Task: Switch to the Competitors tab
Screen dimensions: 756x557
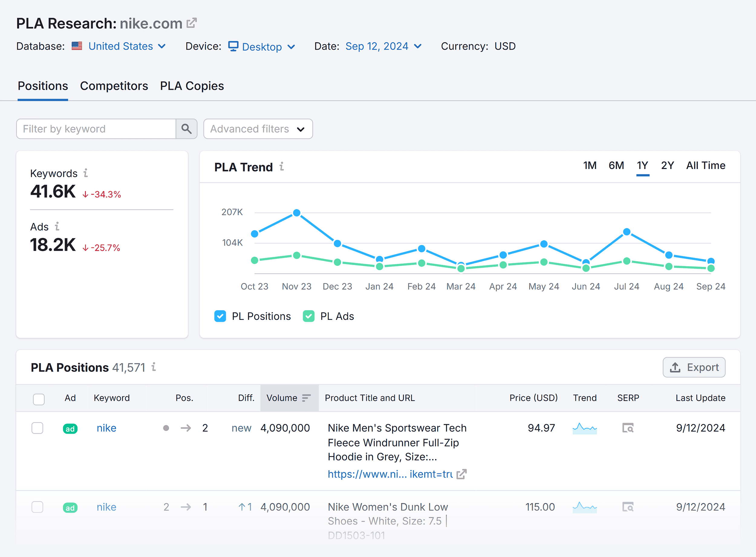Action: (114, 86)
